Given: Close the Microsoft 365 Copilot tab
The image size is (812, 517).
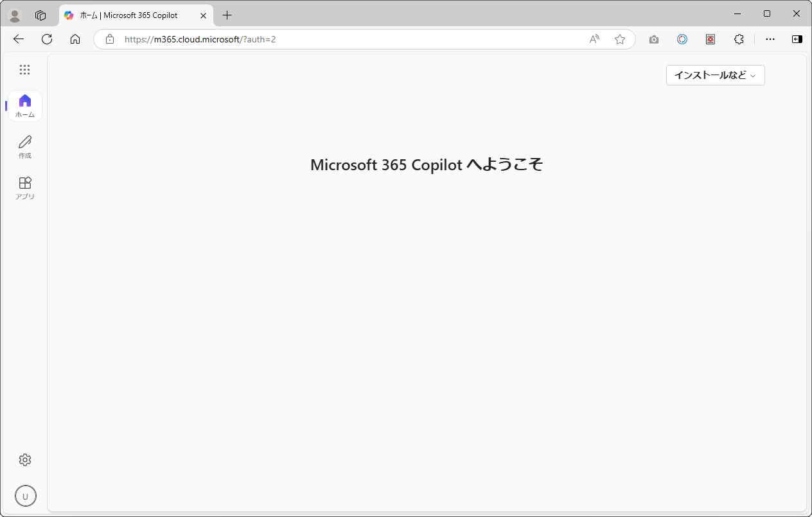Looking at the screenshot, I should tap(203, 15).
